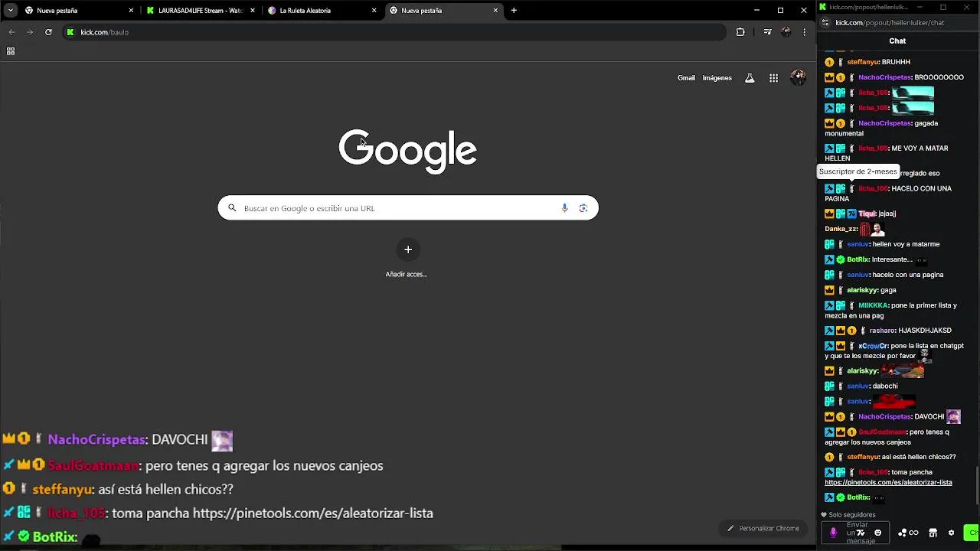Open Google Lens image search icon
This screenshot has height=551, width=980.
[583, 208]
